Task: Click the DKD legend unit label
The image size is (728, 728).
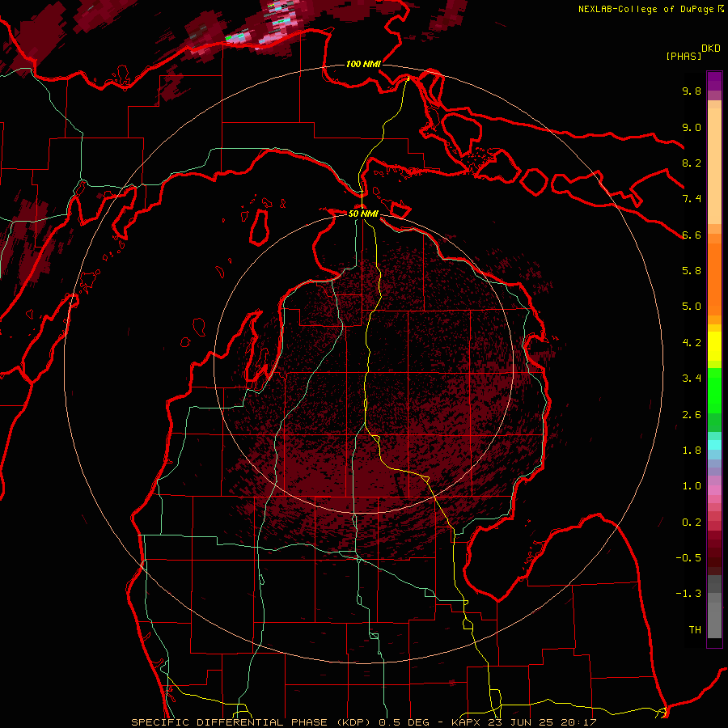Action: (x=711, y=49)
